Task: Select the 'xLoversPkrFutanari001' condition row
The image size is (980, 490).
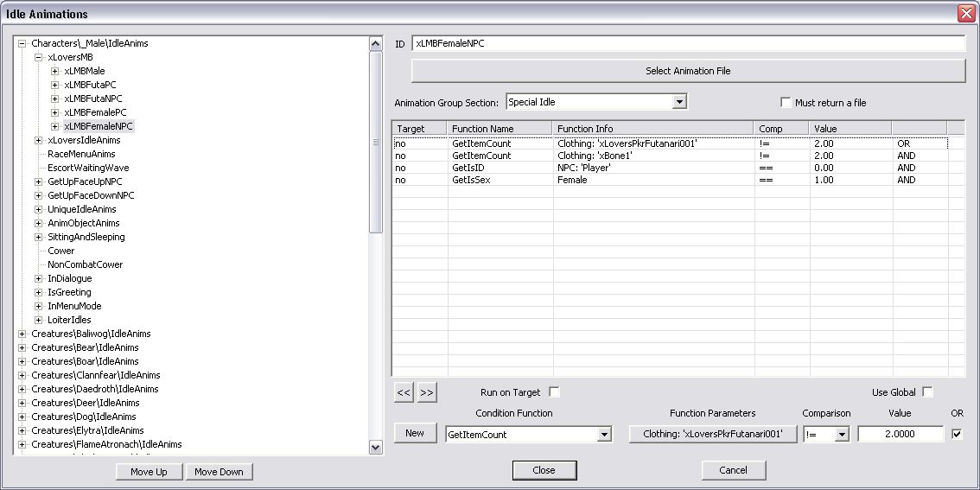Action: (670, 143)
